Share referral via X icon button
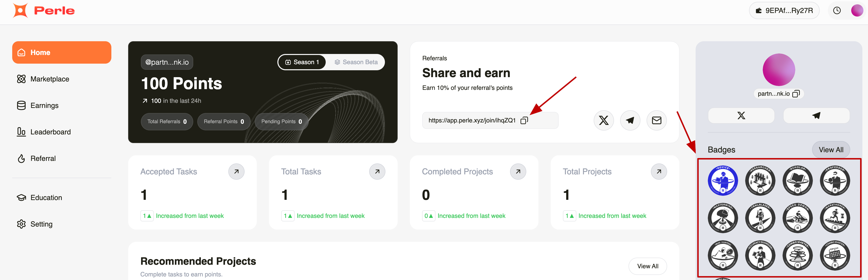Image resolution: width=868 pixels, height=280 pixels. tap(603, 120)
